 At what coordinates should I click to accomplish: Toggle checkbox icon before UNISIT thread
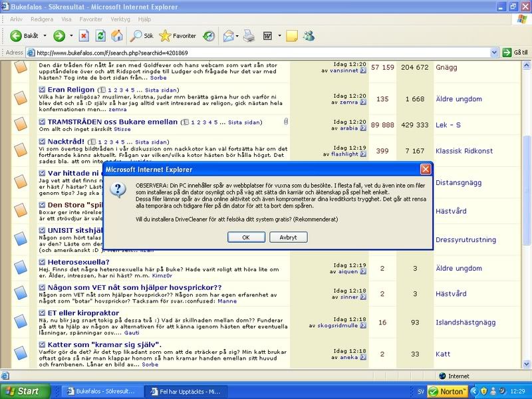coord(42,230)
